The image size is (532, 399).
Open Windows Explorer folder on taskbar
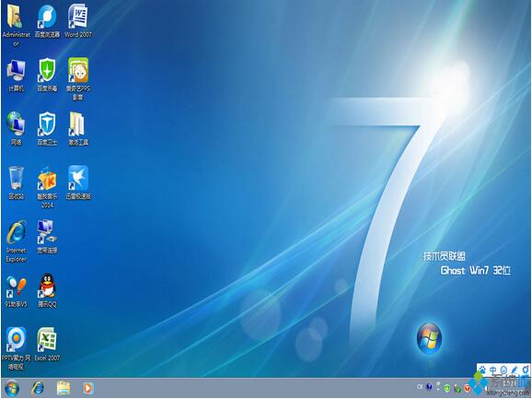[x=64, y=388]
